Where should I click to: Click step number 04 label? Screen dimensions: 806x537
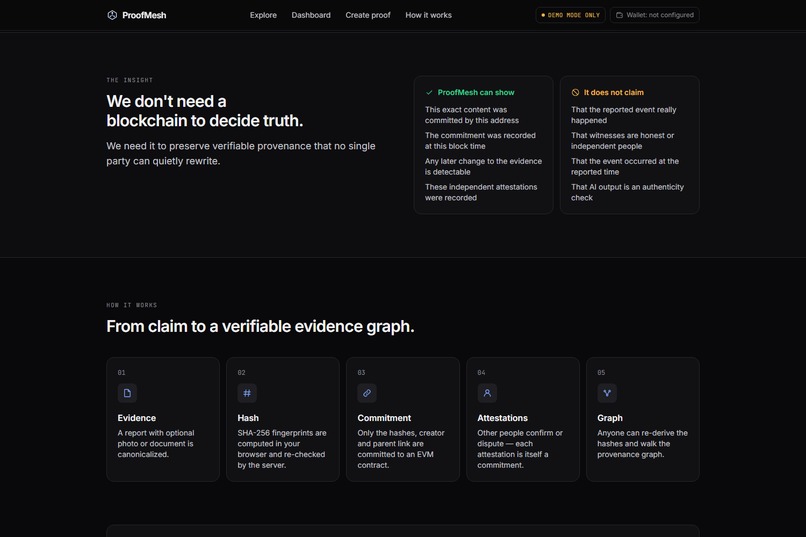tap(481, 373)
